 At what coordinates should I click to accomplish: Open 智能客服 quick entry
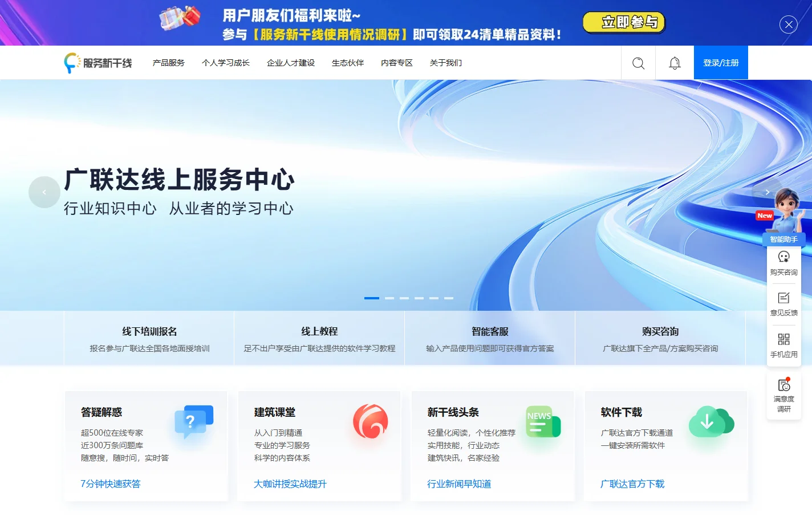(490, 338)
